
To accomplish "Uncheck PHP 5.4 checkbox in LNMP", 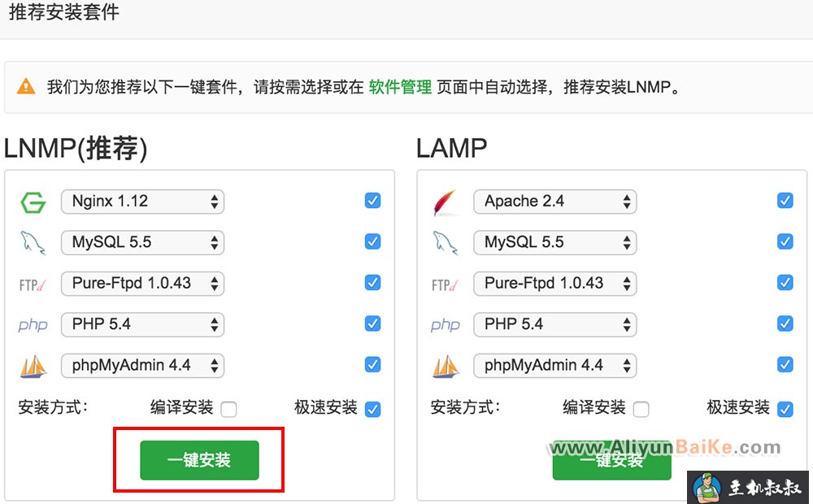I will pyautogui.click(x=373, y=324).
